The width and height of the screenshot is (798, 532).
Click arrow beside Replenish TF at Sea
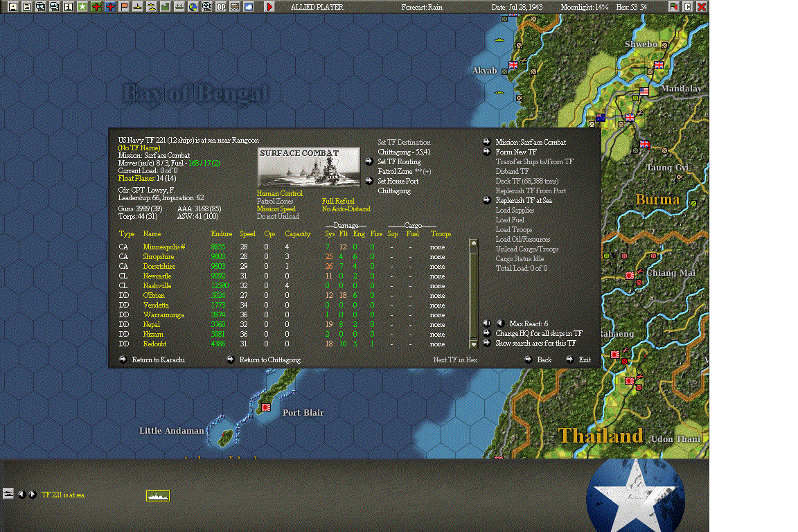486,200
